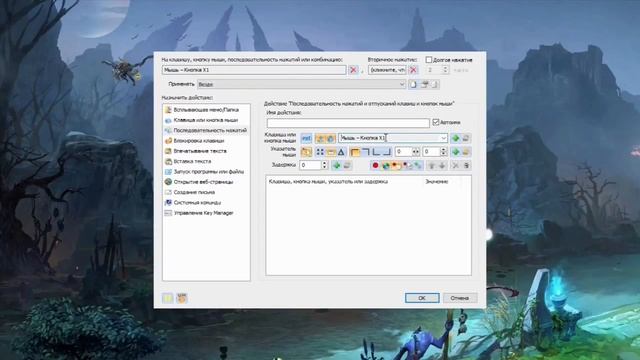Select Запуск программы или файла action
Screen dimensions: 640x360
pyautogui.click(x=206, y=172)
